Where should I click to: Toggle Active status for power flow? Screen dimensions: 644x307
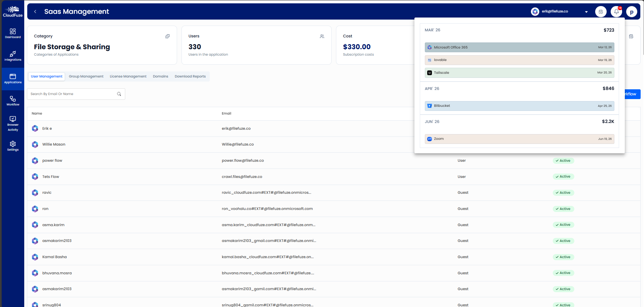click(x=563, y=160)
